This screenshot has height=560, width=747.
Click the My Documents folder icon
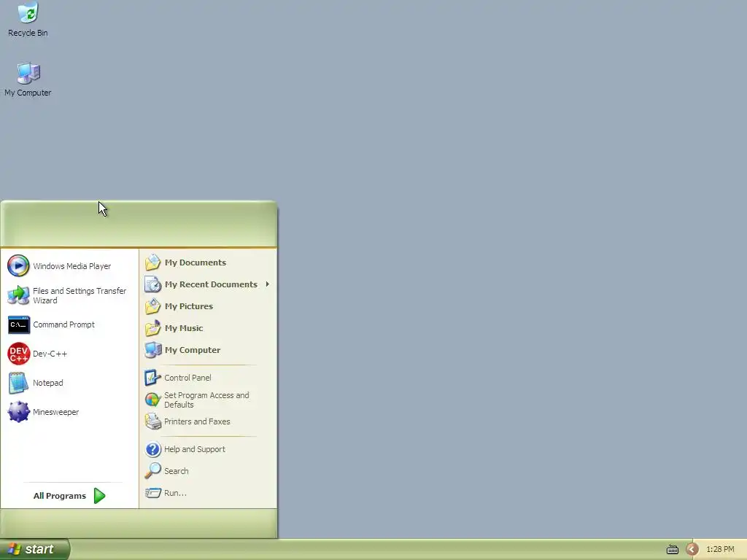pos(153,262)
